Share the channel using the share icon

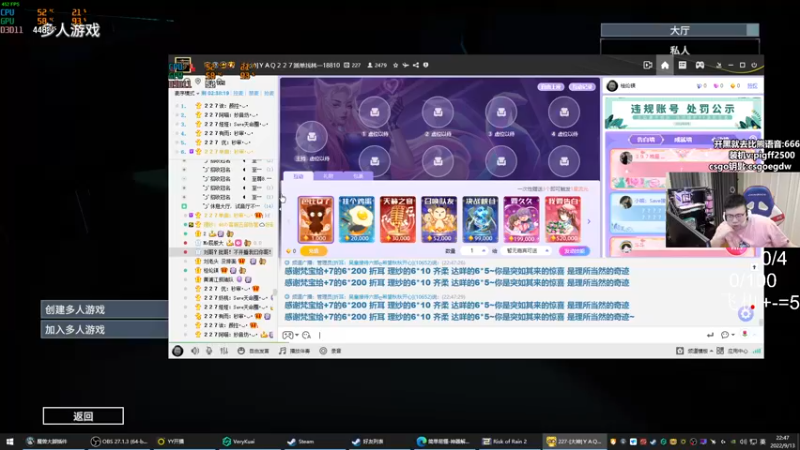click(x=416, y=65)
